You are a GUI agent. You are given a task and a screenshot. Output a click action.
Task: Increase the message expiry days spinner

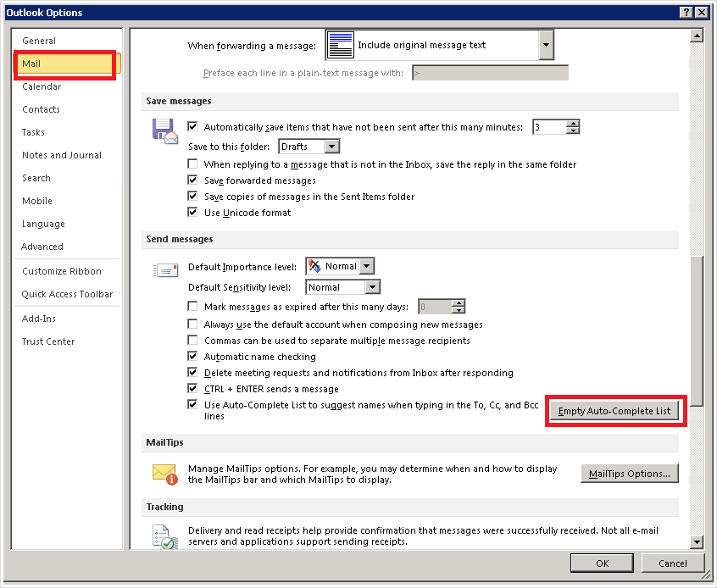458,303
